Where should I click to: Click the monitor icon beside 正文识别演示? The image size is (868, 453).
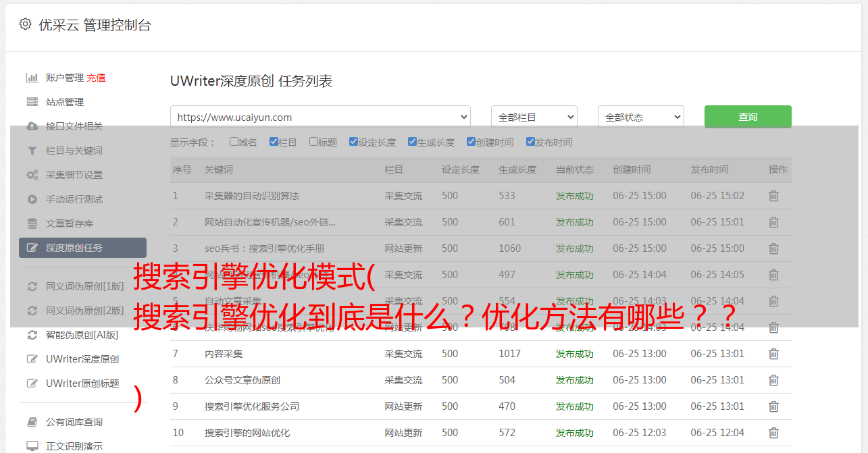pyautogui.click(x=32, y=446)
